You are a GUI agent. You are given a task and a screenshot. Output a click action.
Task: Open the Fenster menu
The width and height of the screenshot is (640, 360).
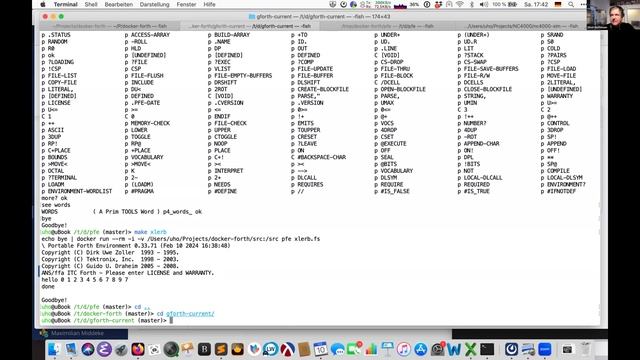click(186, 4)
